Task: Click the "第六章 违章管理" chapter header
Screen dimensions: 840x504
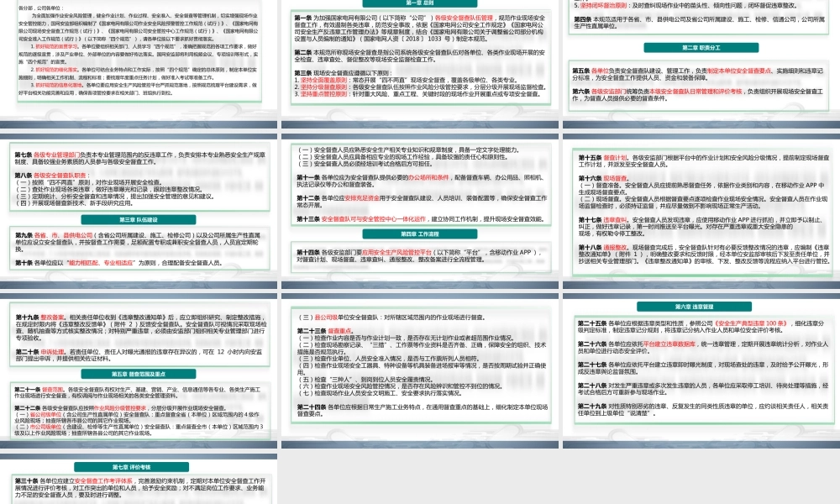Action: pyautogui.click(x=695, y=307)
